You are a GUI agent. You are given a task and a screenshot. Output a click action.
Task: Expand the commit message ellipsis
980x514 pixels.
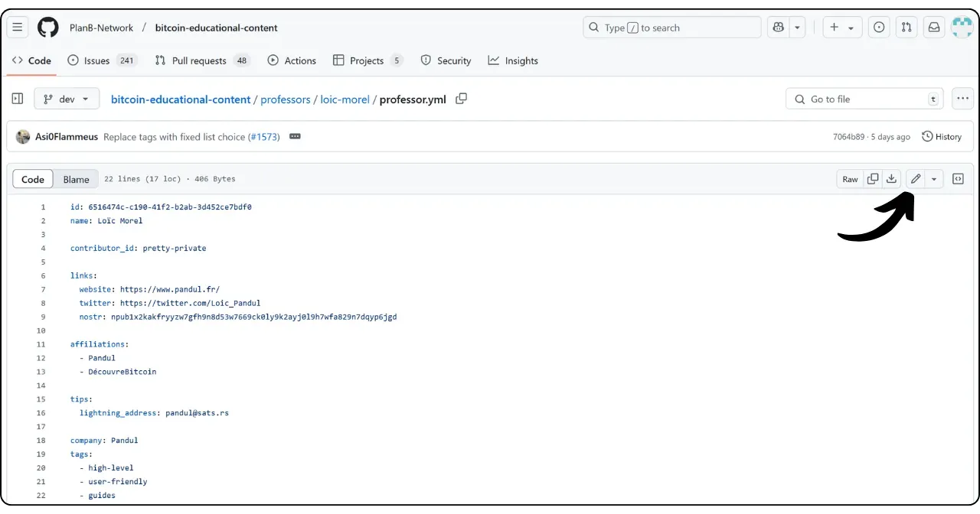(x=295, y=136)
